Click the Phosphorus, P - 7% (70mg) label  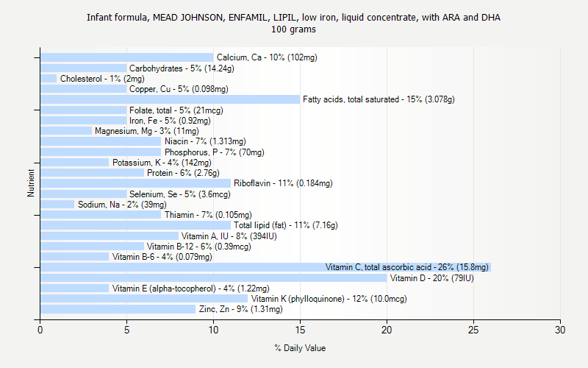pyautogui.click(x=215, y=152)
